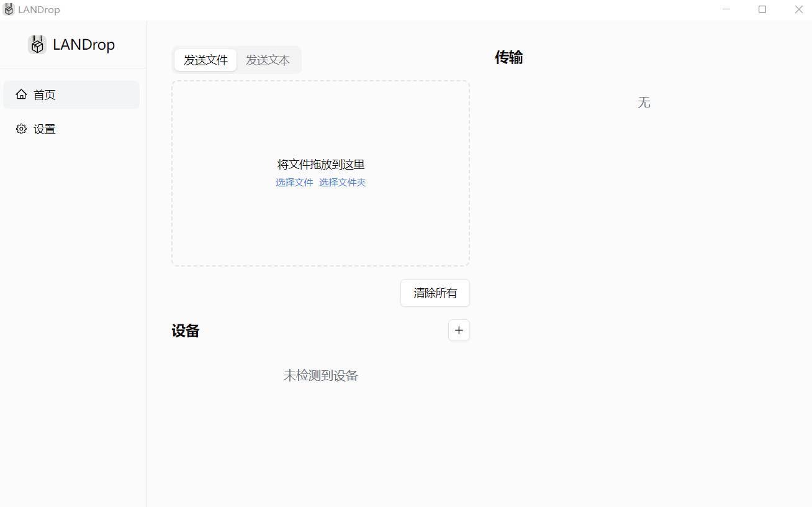Close the LANDrop window

798,9
